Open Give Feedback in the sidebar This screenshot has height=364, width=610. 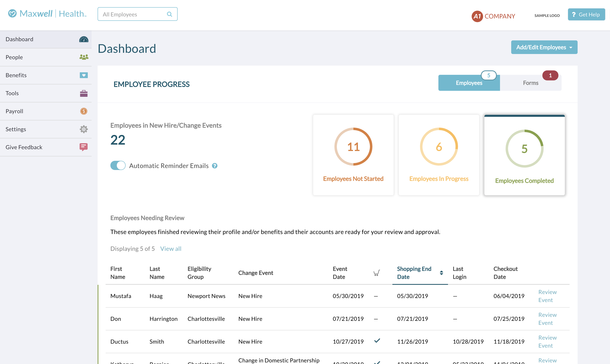coord(46,147)
